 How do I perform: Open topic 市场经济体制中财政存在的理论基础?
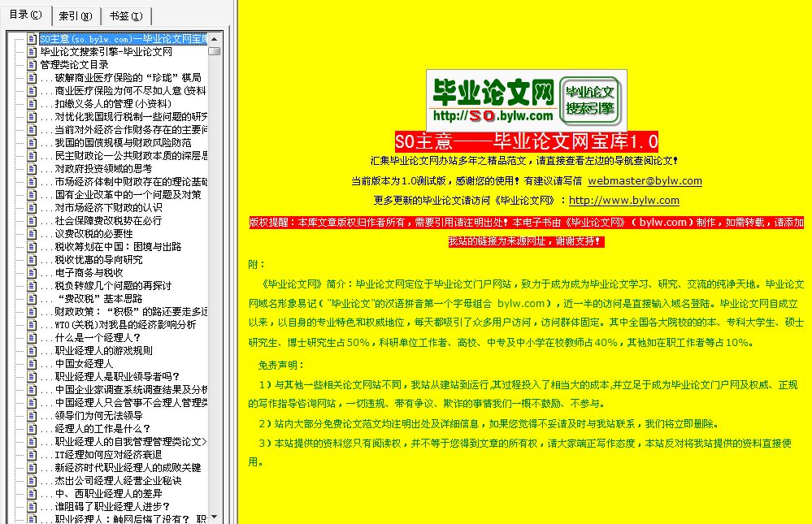(x=124, y=182)
